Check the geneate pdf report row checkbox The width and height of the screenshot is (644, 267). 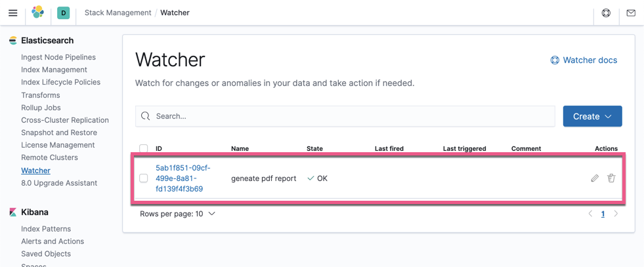(x=143, y=178)
